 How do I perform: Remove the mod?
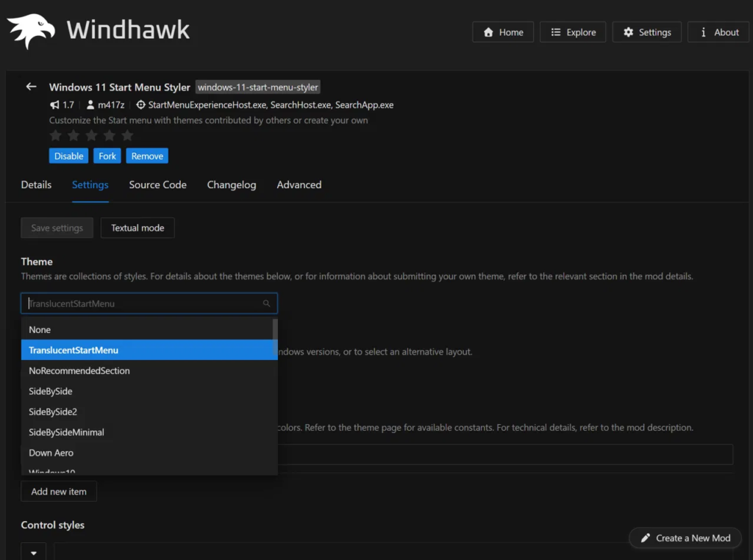[147, 156]
